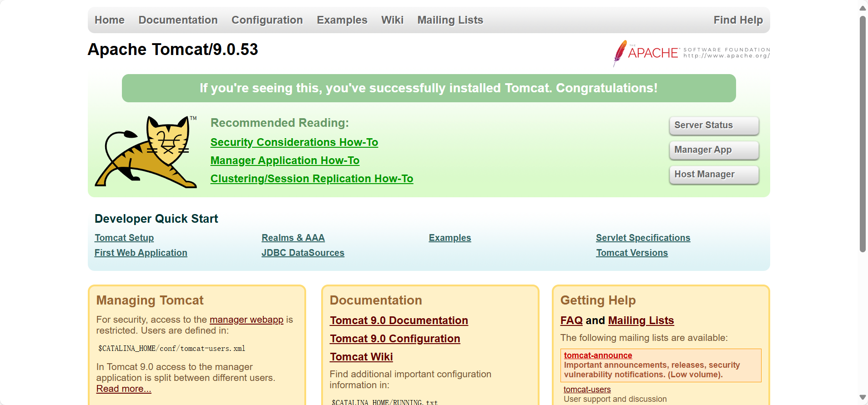Viewport: 868px width, 405px height.
Task: Open Tomcat 9.0 Documentation link
Action: click(399, 320)
